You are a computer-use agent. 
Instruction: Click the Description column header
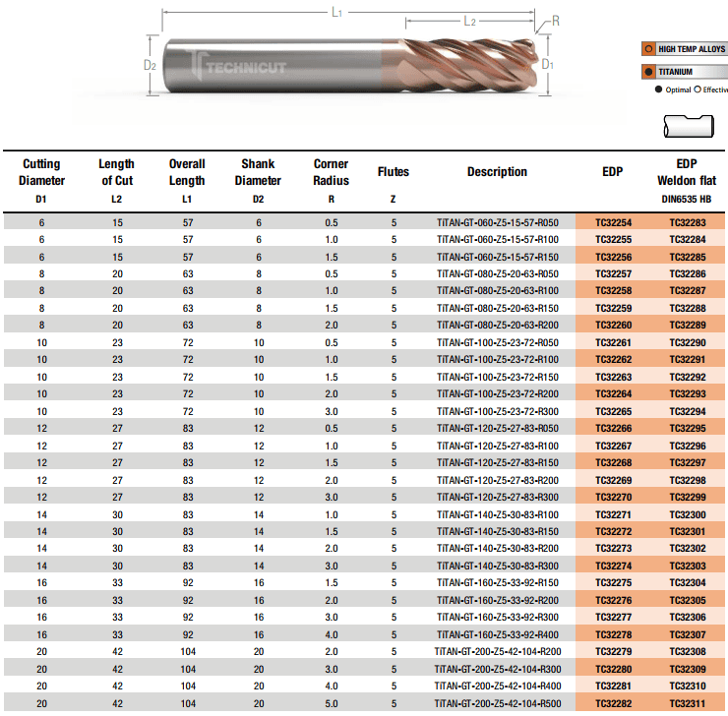497,172
